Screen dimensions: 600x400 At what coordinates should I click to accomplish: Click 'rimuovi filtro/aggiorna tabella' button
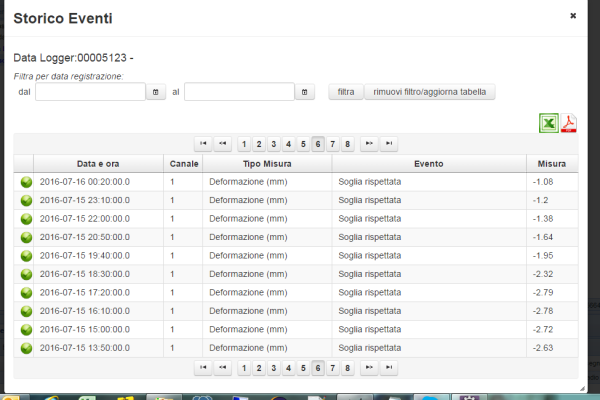pyautogui.click(x=429, y=92)
